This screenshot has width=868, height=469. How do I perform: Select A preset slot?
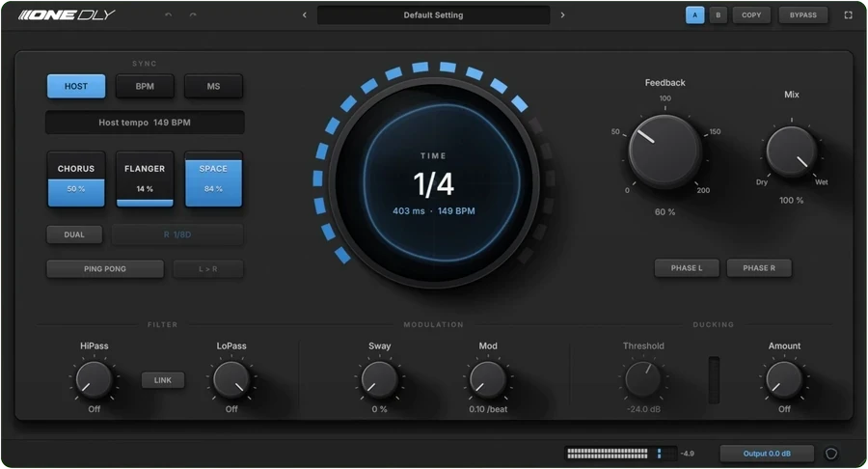point(694,14)
